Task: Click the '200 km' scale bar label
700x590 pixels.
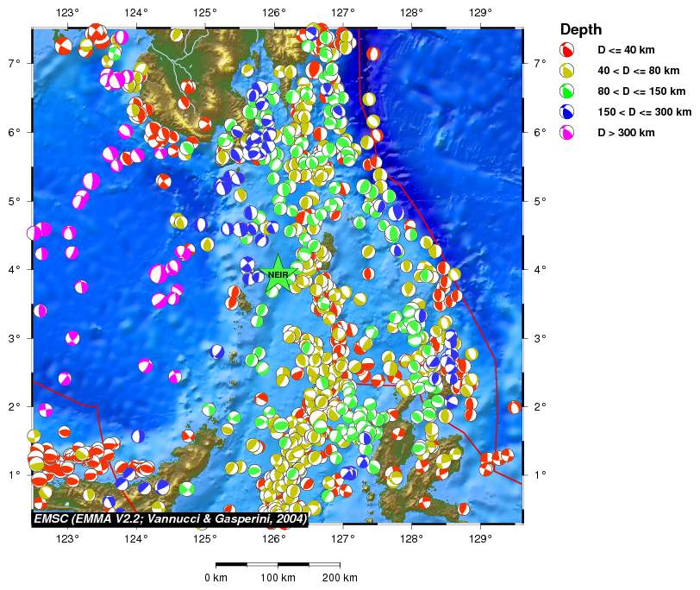Action: [x=339, y=577]
